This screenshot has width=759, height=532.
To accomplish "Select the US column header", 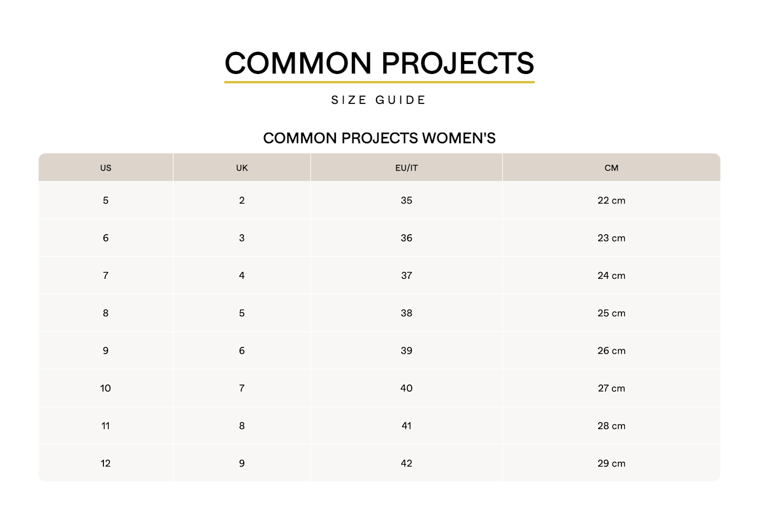I will [x=106, y=167].
